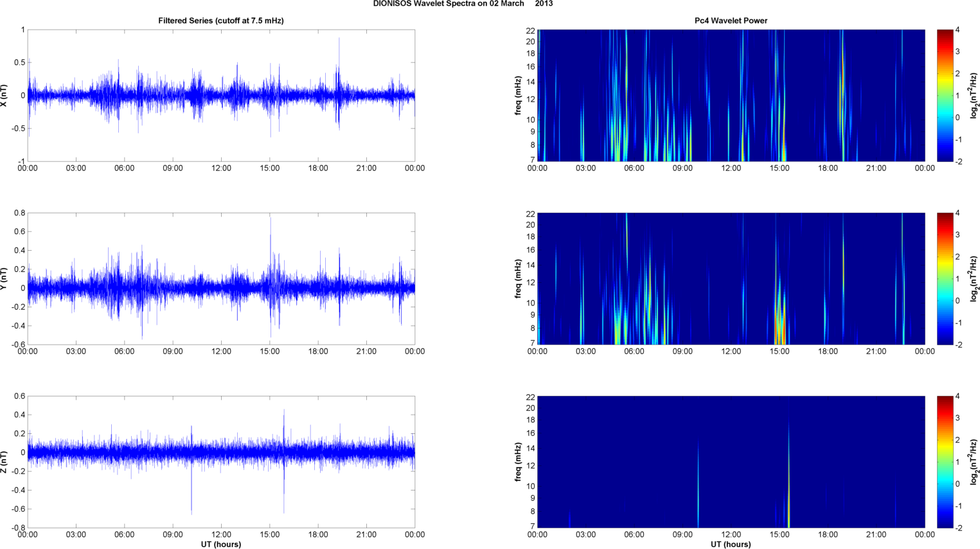This screenshot has width=980, height=549.
Task: Click the '0.8' y-axis tick of the Y series plot
Action: (x=20, y=213)
